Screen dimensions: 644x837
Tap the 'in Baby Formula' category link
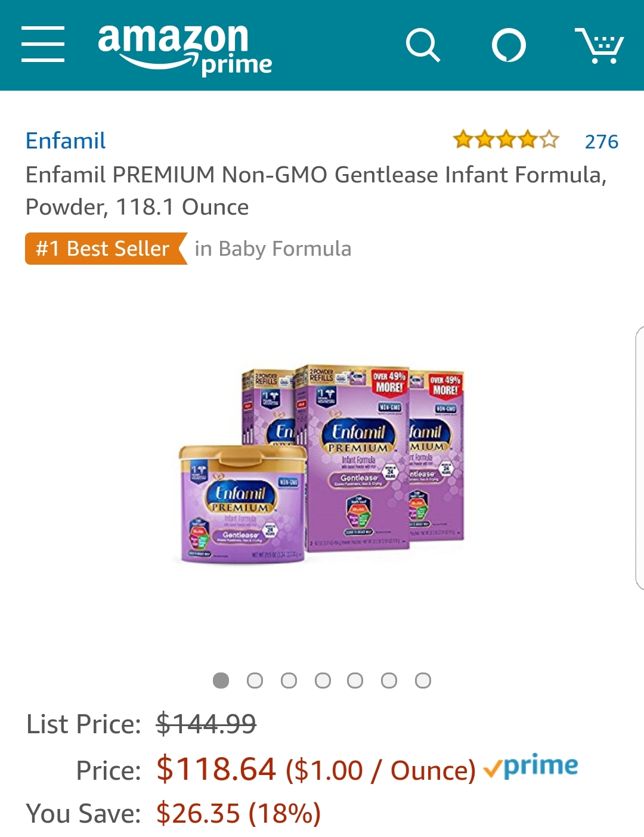click(x=273, y=249)
